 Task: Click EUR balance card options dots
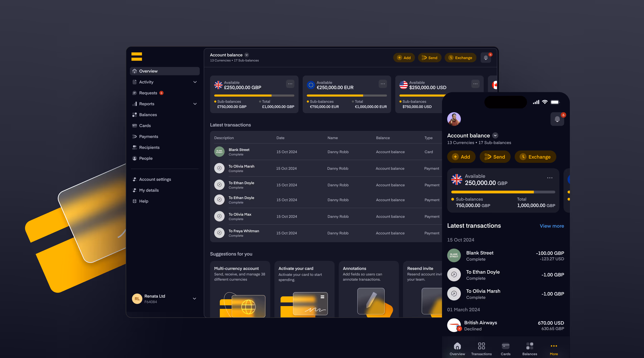click(382, 84)
